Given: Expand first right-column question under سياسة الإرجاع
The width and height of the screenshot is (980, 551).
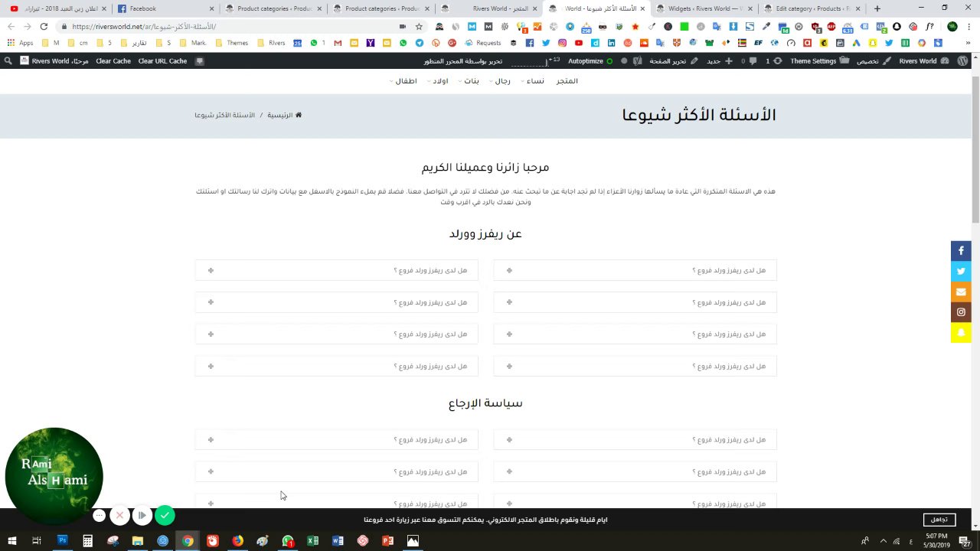Looking at the screenshot, I should point(635,439).
